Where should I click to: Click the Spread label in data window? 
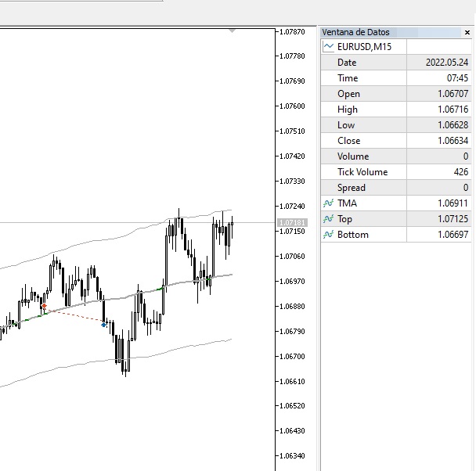352,188
